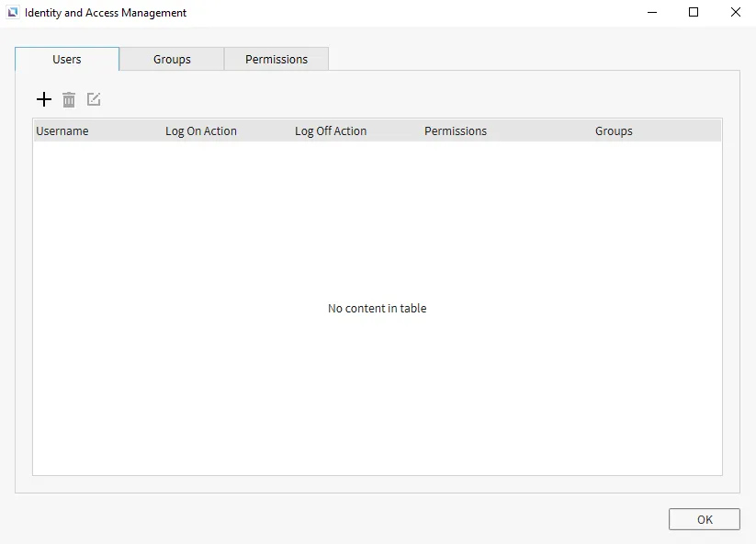Switch to the Users tab
Image resolution: width=756 pixels, height=544 pixels.
67,59
